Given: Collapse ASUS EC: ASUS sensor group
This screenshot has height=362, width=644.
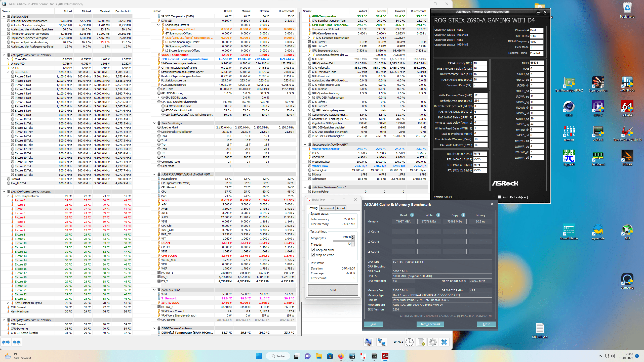Looking at the screenshot, I should [154, 290].
